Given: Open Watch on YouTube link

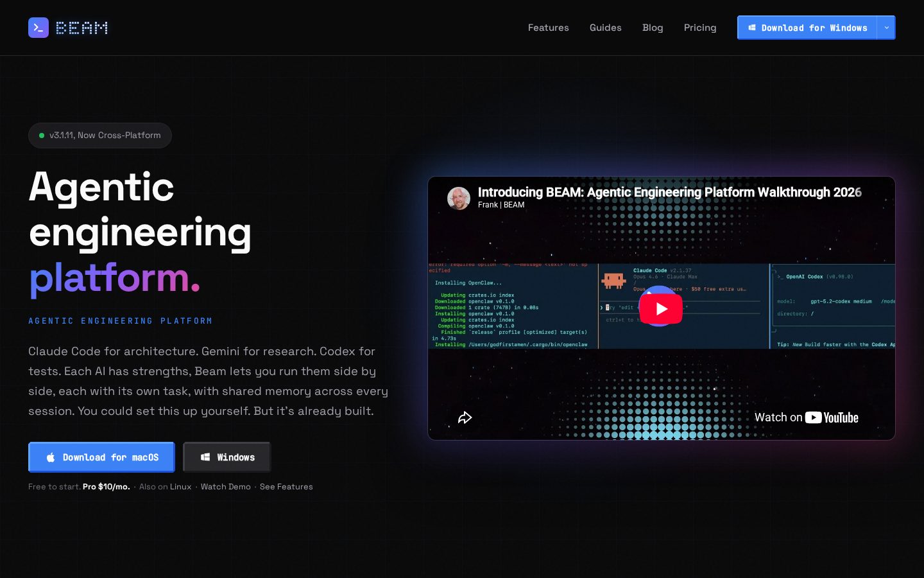Looking at the screenshot, I should pos(806,417).
